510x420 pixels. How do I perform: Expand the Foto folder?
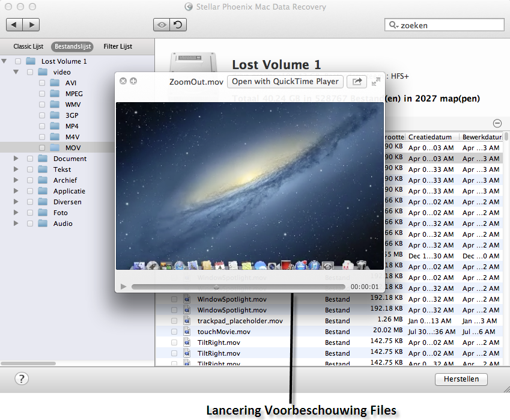(16, 213)
